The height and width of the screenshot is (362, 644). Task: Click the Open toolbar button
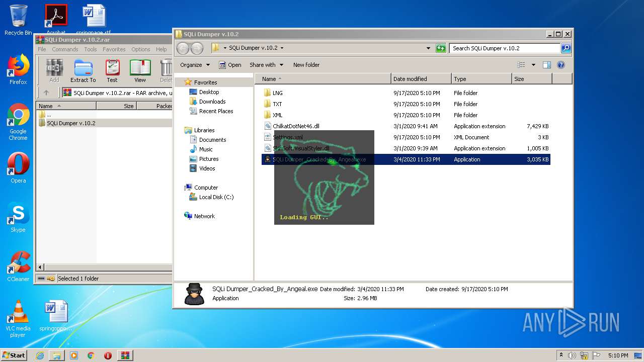pos(230,65)
